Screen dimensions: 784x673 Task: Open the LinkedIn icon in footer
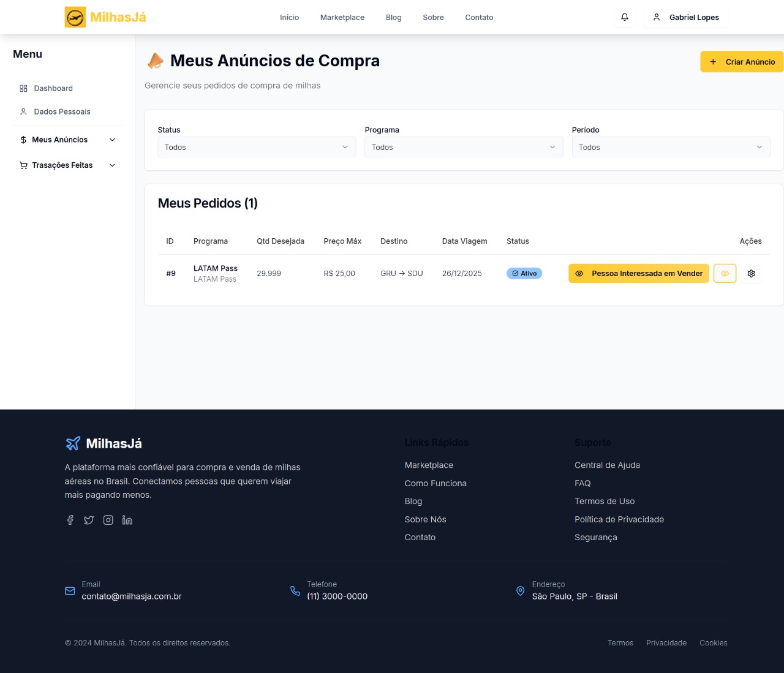click(127, 520)
